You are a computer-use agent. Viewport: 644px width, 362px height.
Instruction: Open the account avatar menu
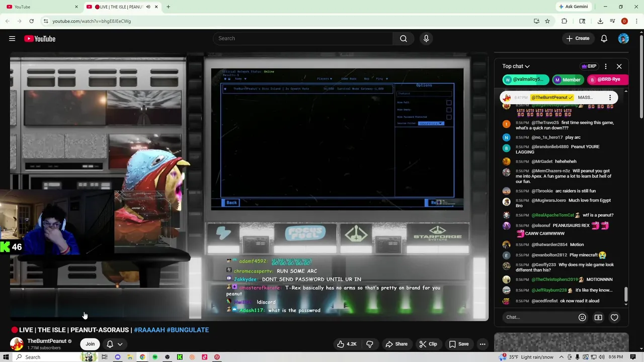click(x=623, y=39)
